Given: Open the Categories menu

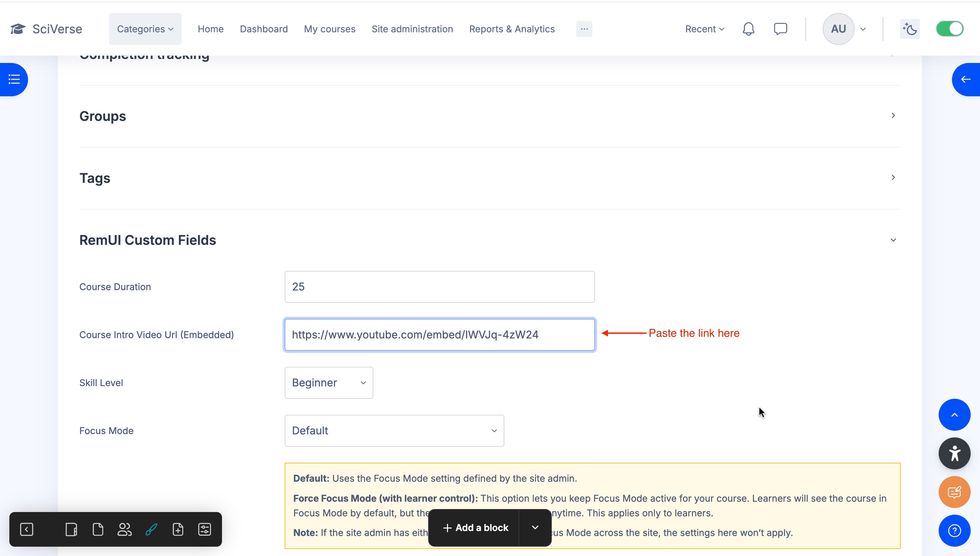Looking at the screenshot, I should click(x=145, y=29).
